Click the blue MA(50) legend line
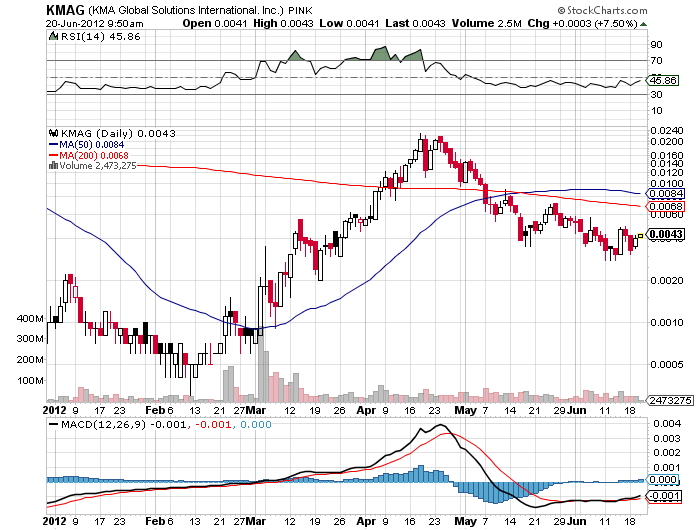This screenshot has width=700, height=530. [x=55, y=143]
